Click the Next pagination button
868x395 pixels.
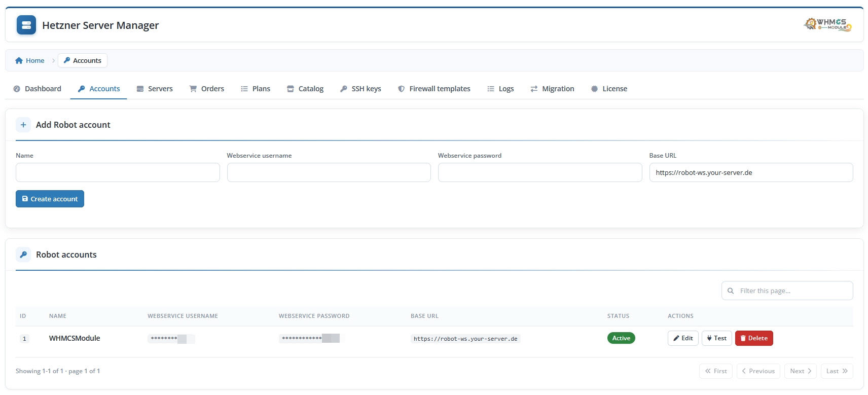point(800,371)
